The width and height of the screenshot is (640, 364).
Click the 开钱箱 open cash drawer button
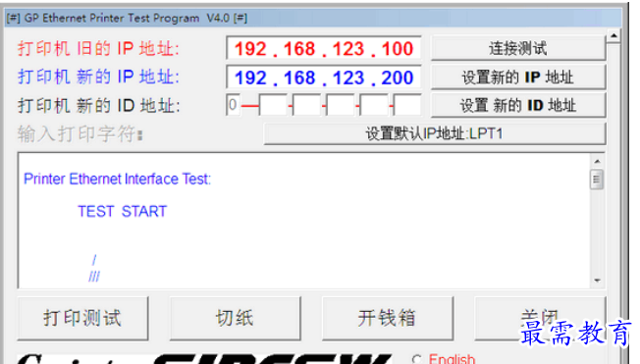(388, 318)
